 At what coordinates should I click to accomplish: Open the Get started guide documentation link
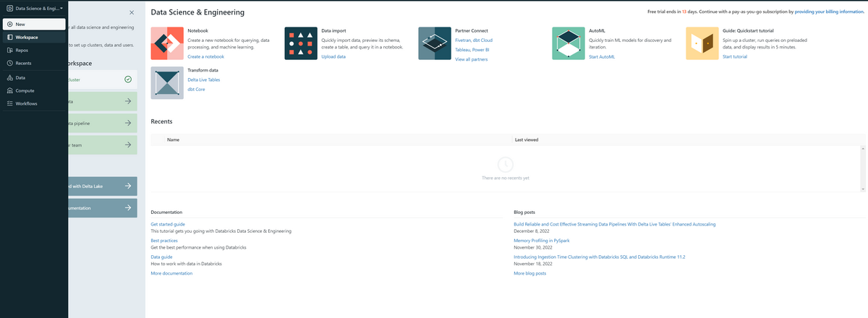click(x=168, y=225)
